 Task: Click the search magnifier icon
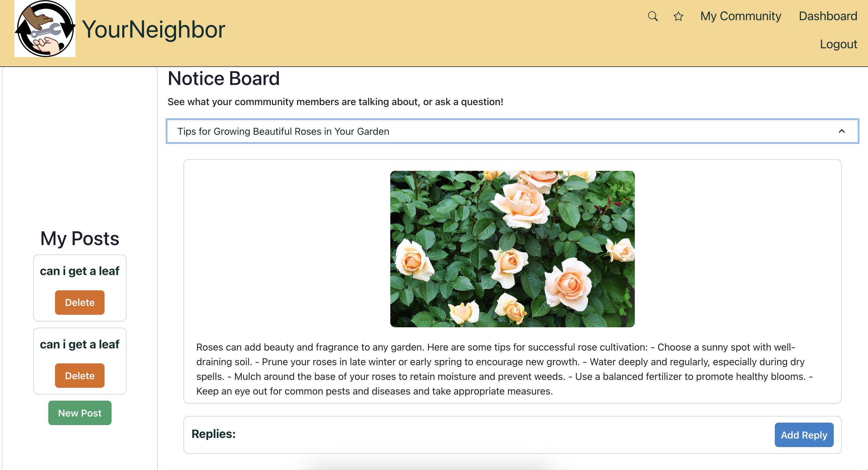(653, 16)
